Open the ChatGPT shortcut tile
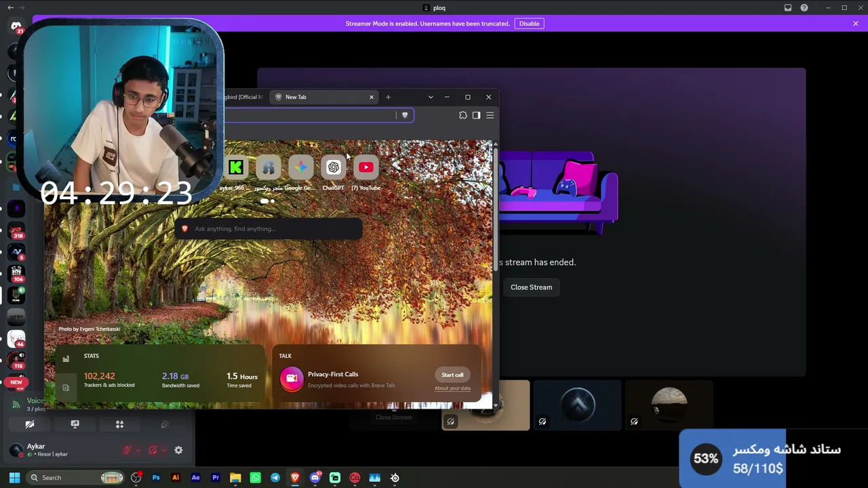The height and width of the screenshot is (488, 868). point(334,167)
